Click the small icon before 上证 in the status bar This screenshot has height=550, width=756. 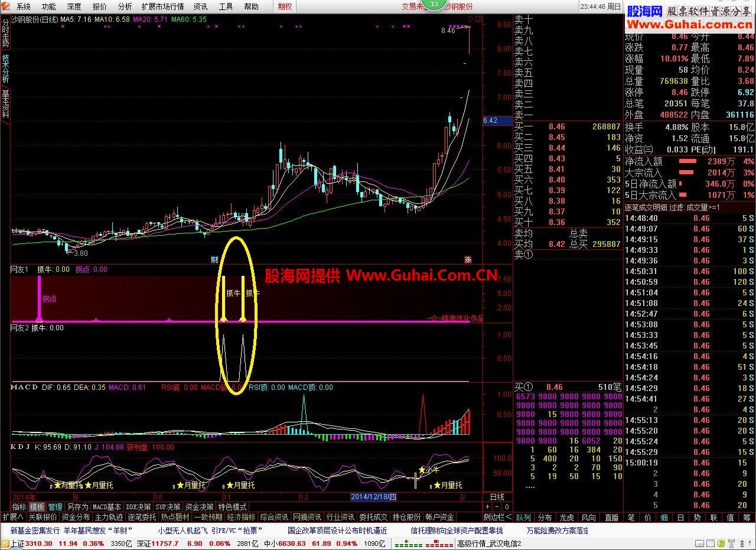5,544
